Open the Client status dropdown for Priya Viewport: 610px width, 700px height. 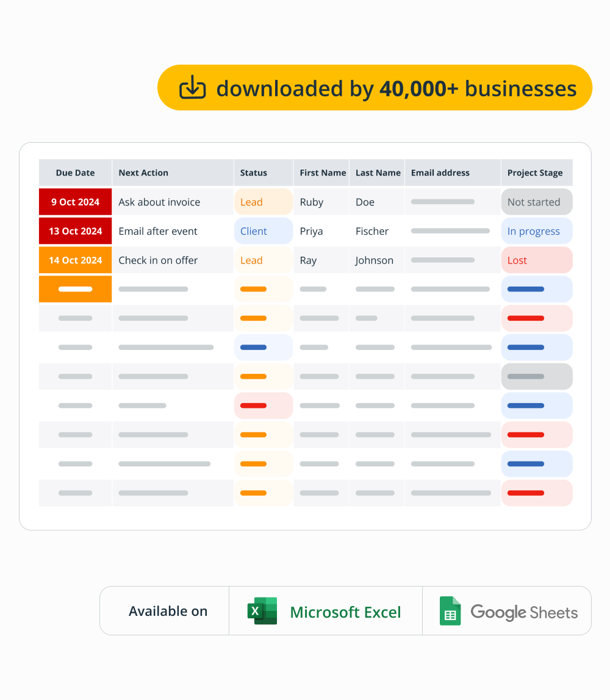[x=263, y=231]
